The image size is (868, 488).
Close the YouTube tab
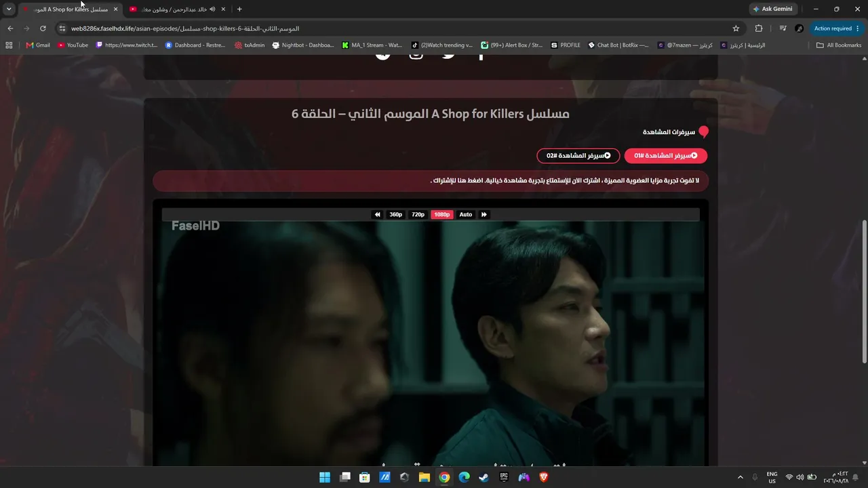pyautogui.click(x=223, y=9)
